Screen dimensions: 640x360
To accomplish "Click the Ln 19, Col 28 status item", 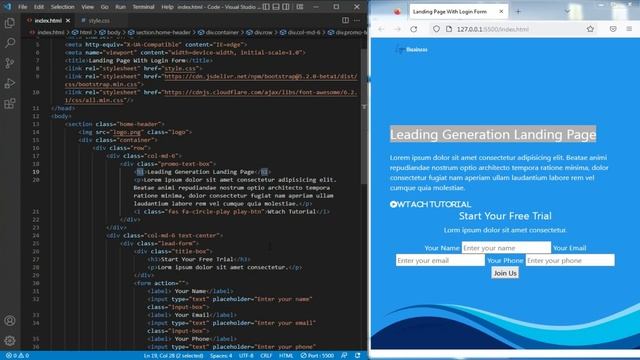I will pyautogui.click(x=173, y=356).
